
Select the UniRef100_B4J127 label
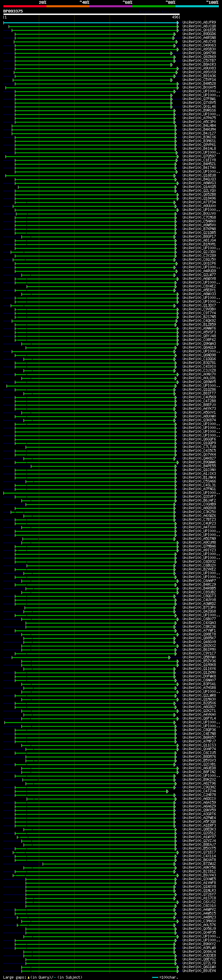click(x=199, y=133)
